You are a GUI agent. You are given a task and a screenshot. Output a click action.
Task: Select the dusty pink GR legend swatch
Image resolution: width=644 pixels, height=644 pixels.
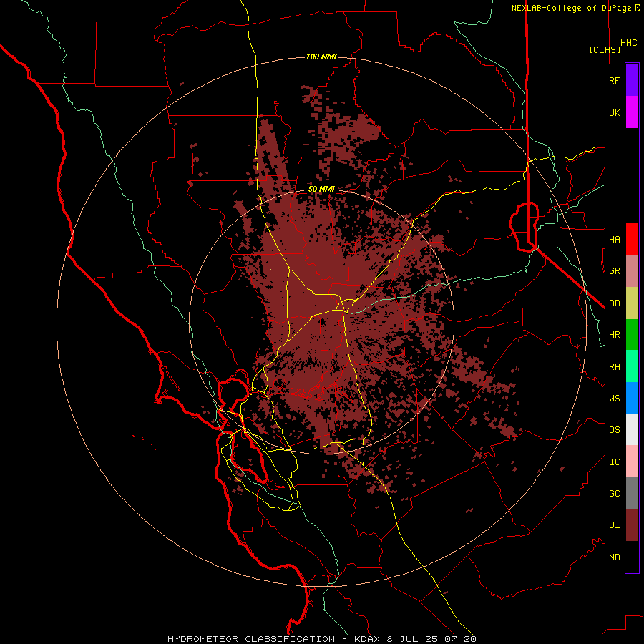(x=632, y=270)
